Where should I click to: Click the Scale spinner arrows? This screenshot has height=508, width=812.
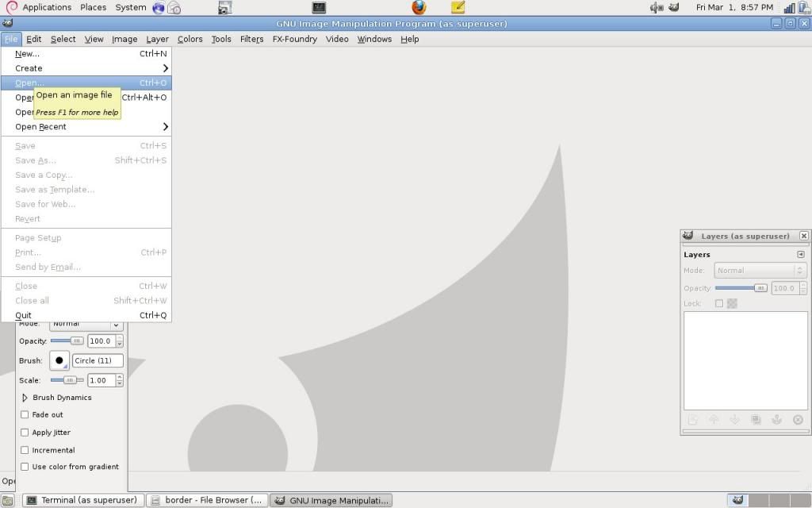[x=120, y=380]
